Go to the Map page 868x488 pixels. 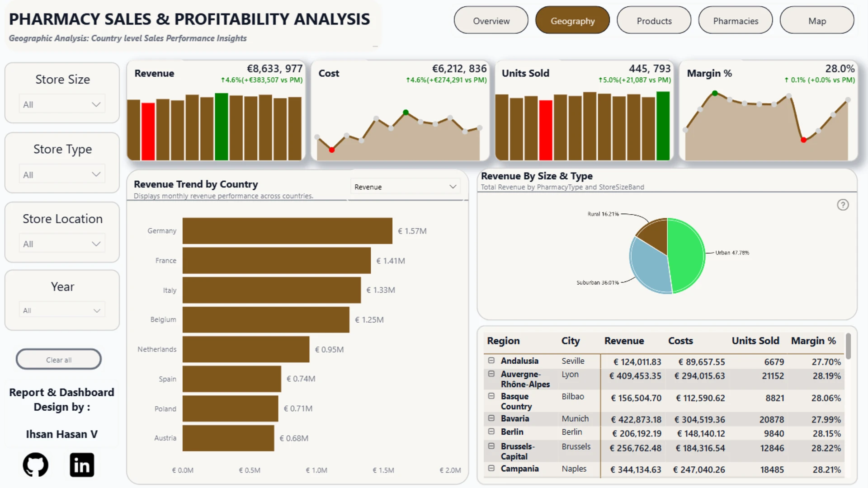(817, 20)
